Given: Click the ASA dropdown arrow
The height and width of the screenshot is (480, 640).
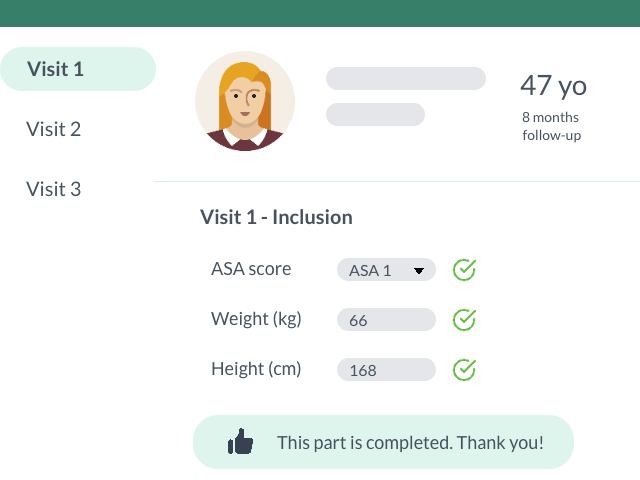Looking at the screenshot, I should 420,270.
